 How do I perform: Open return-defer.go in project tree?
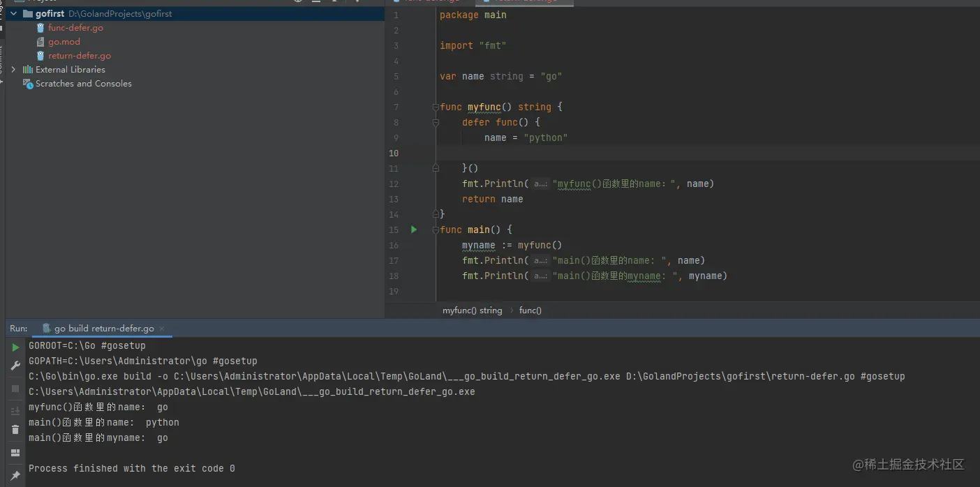(x=80, y=56)
